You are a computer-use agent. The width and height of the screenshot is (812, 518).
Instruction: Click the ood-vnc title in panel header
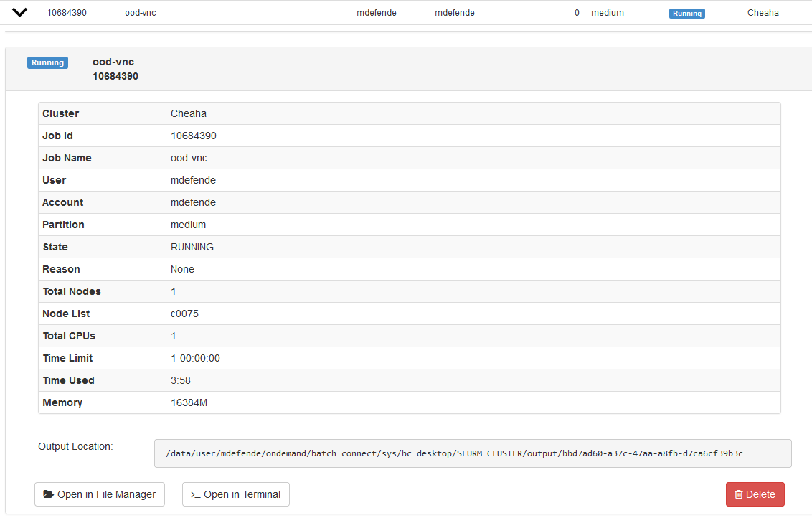coord(113,62)
